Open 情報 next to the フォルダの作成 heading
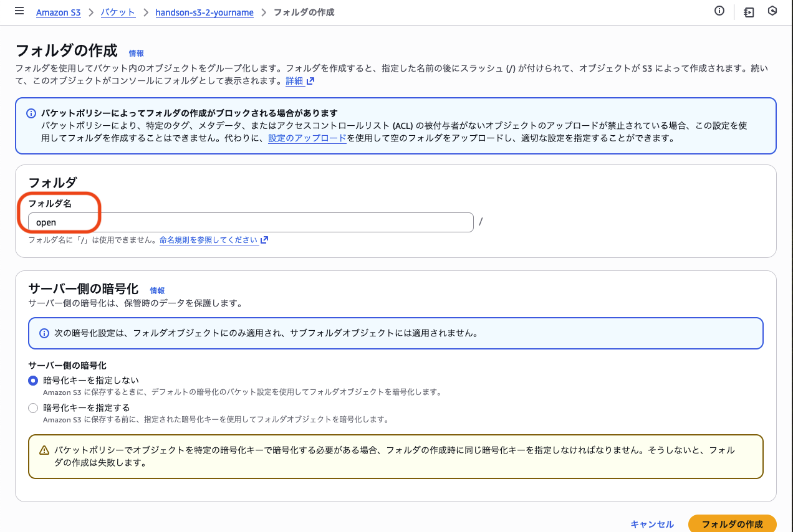 136,54
